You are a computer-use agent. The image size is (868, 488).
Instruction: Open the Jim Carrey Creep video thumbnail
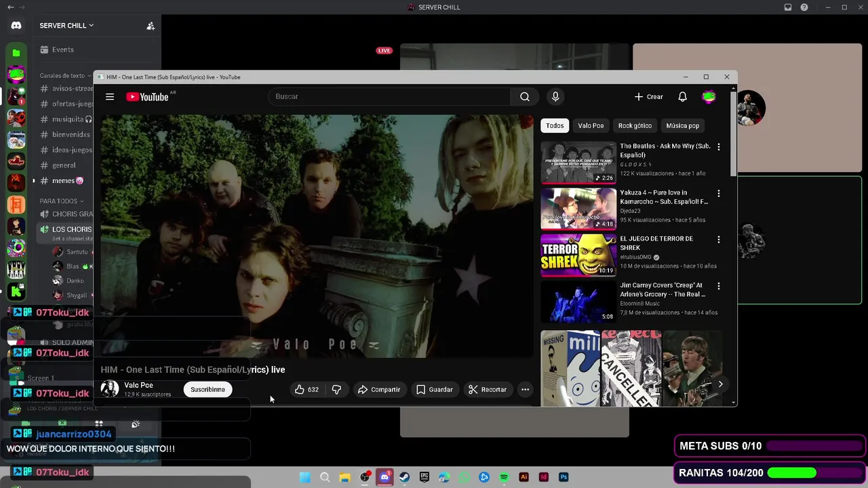coord(578,302)
